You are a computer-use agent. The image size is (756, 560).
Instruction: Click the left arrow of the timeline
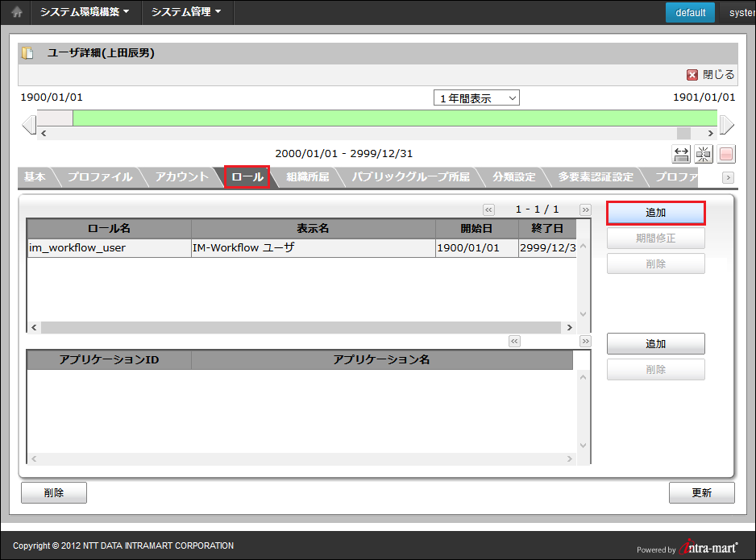tap(28, 125)
